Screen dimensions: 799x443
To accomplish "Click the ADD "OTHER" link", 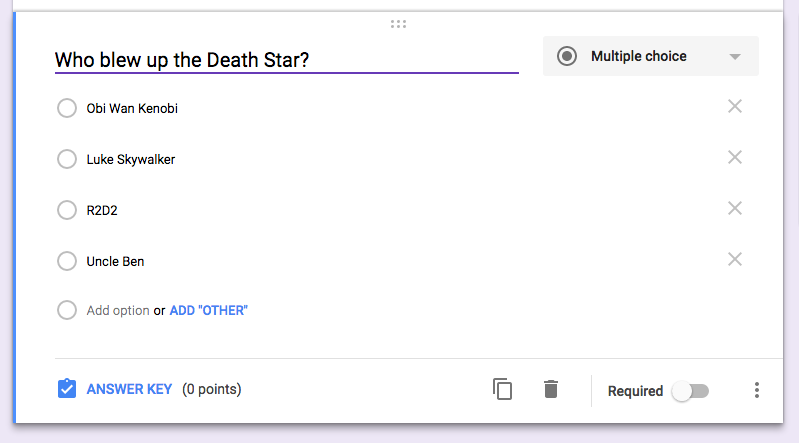I will [x=208, y=310].
